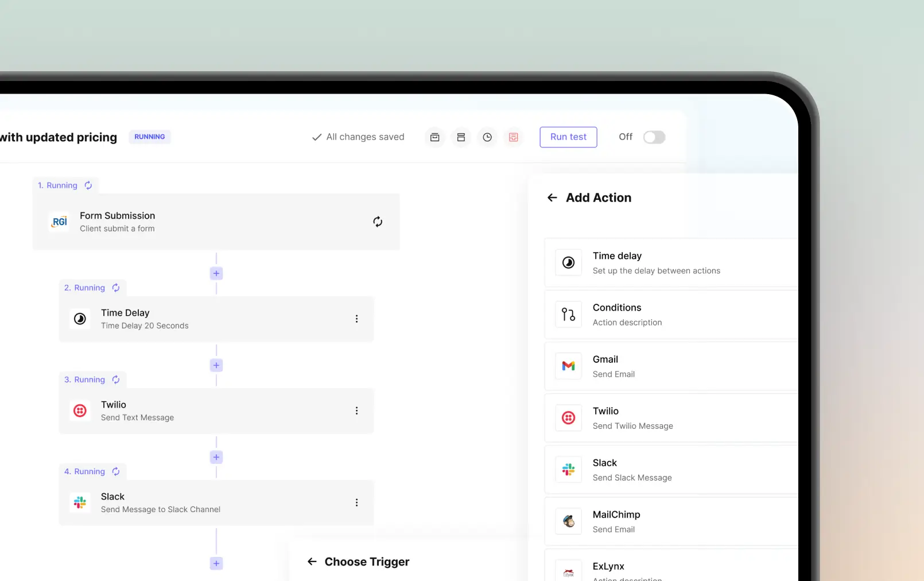The height and width of the screenshot is (581, 924).
Task: Open the options menu on Time Delay step
Action: point(356,319)
